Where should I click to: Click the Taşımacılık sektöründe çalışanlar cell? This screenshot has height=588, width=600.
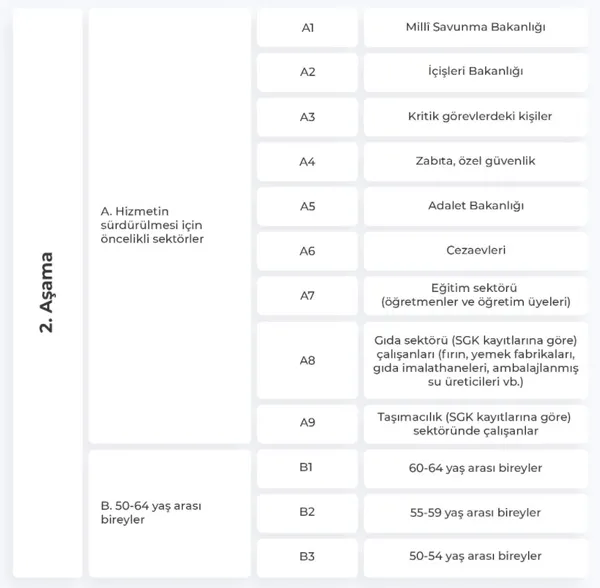(x=476, y=424)
